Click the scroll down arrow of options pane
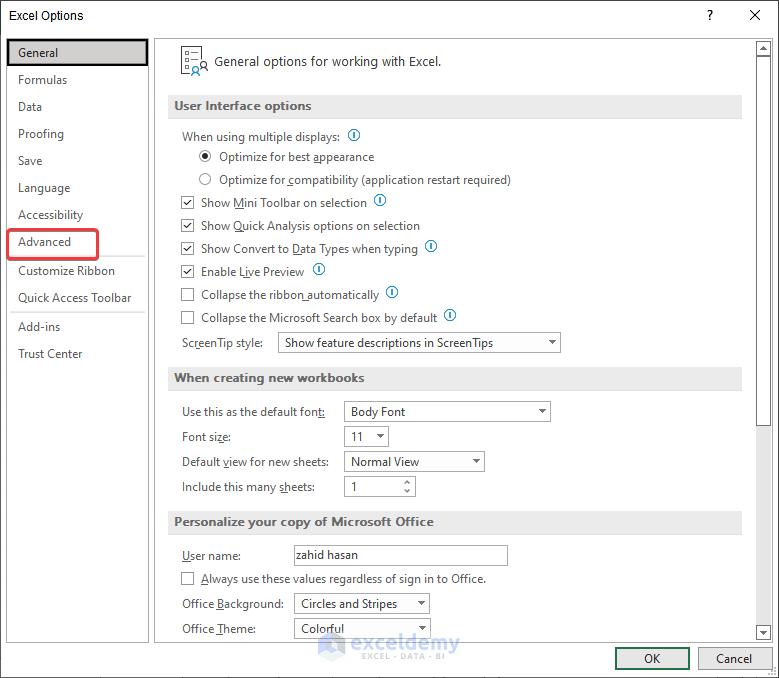 point(763,632)
